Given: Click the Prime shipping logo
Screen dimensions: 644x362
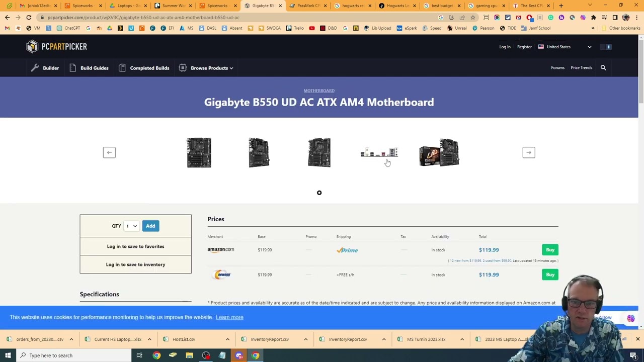Looking at the screenshot, I should pos(347,250).
